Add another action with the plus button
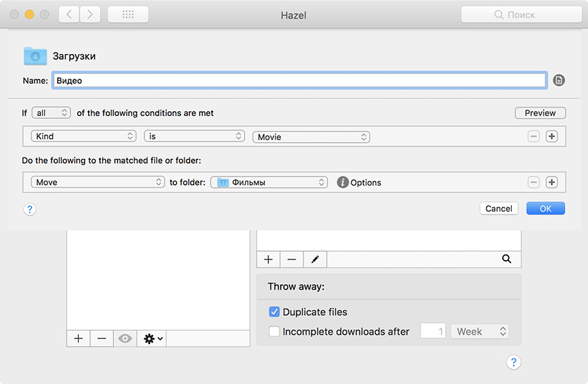Screen dimensions: 588x384 pyautogui.click(x=551, y=182)
